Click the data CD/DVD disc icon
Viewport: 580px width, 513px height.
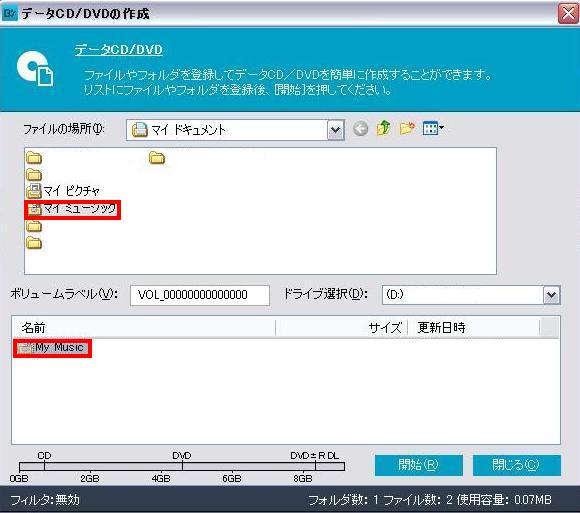point(35,68)
